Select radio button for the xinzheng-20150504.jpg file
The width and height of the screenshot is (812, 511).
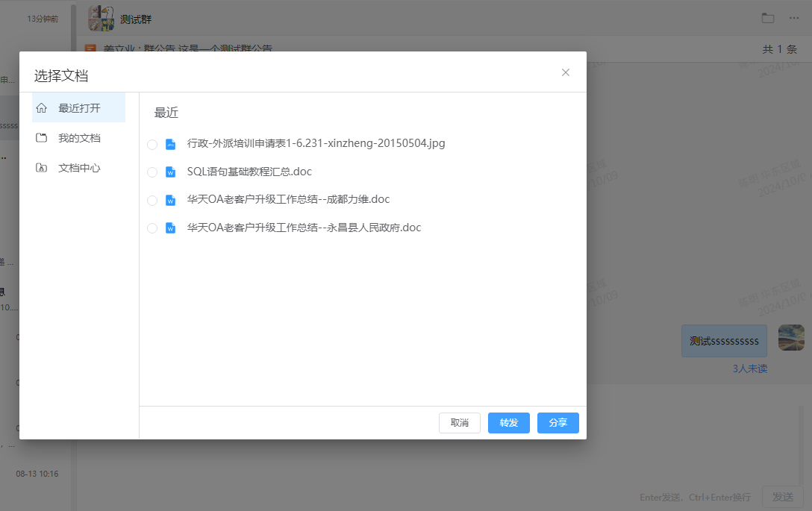click(152, 145)
